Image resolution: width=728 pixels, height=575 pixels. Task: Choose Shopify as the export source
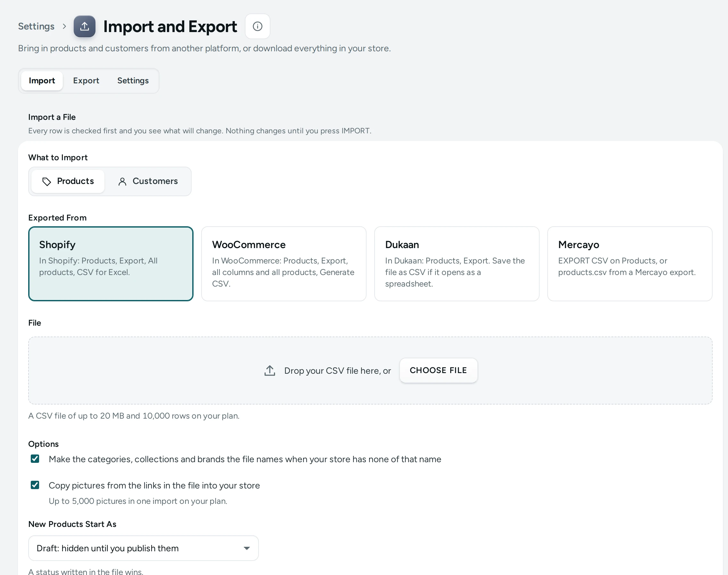[111, 263]
